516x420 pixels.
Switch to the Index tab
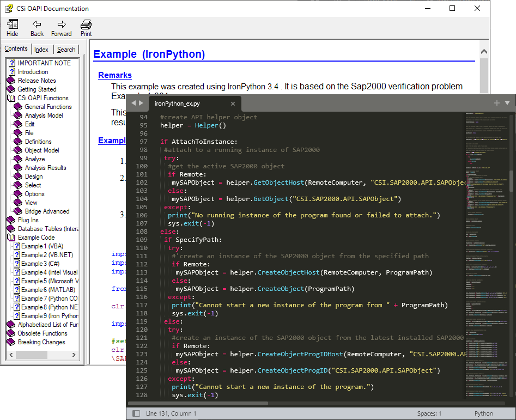click(41, 50)
